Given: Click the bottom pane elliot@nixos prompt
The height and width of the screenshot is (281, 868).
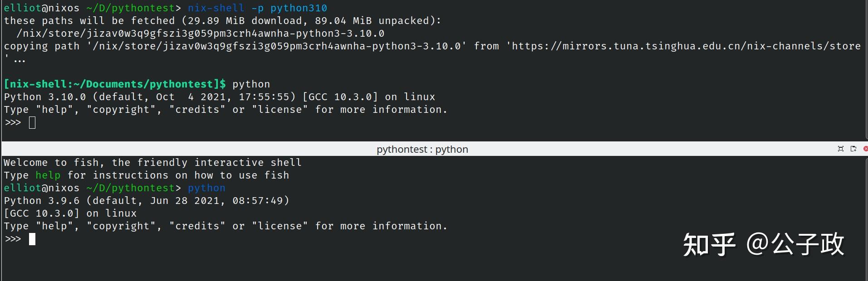Looking at the screenshot, I should [41, 188].
